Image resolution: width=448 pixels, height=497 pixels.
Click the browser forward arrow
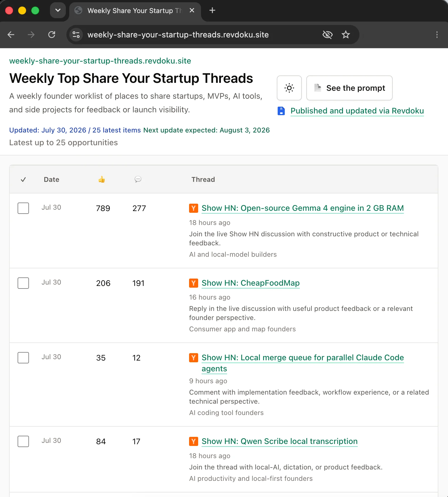[x=31, y=35]
